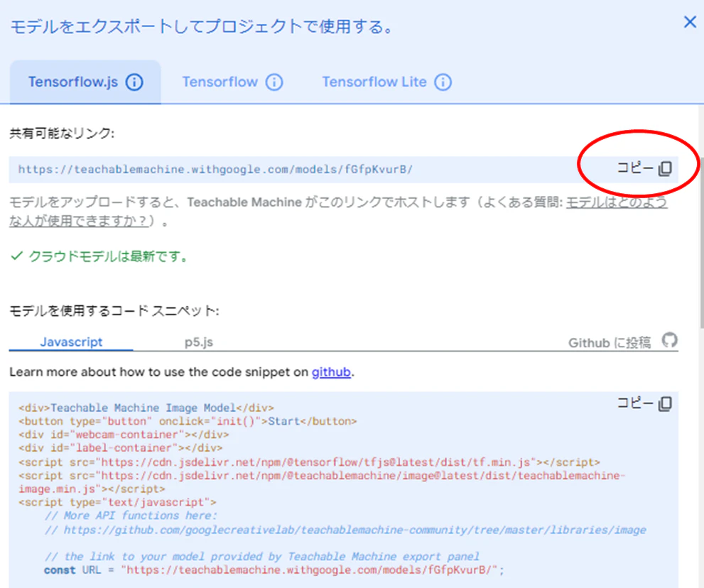Screen dimensions: 704x588
Task: Click the GitHub octocat icon
Action: pyautogui.click(x=669, y=340)
